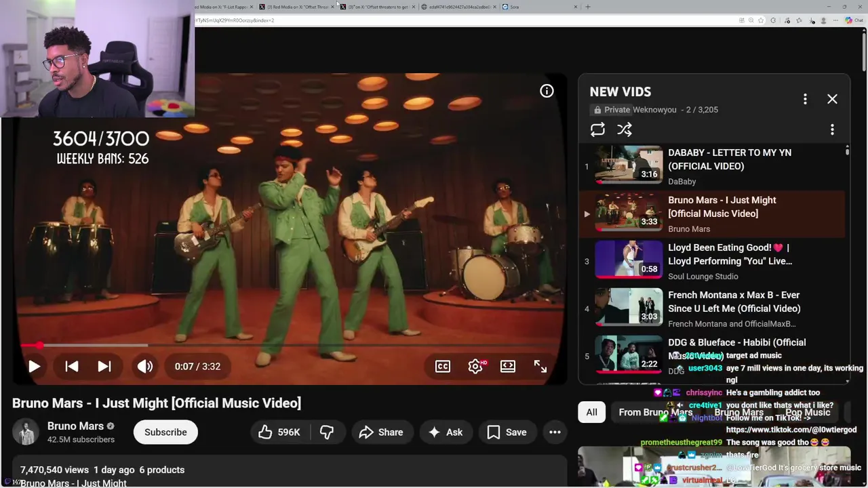This screenshot has width=868, height=488.
Task: Toggle shuffle playlist
Action: click(x=625, y=129)
